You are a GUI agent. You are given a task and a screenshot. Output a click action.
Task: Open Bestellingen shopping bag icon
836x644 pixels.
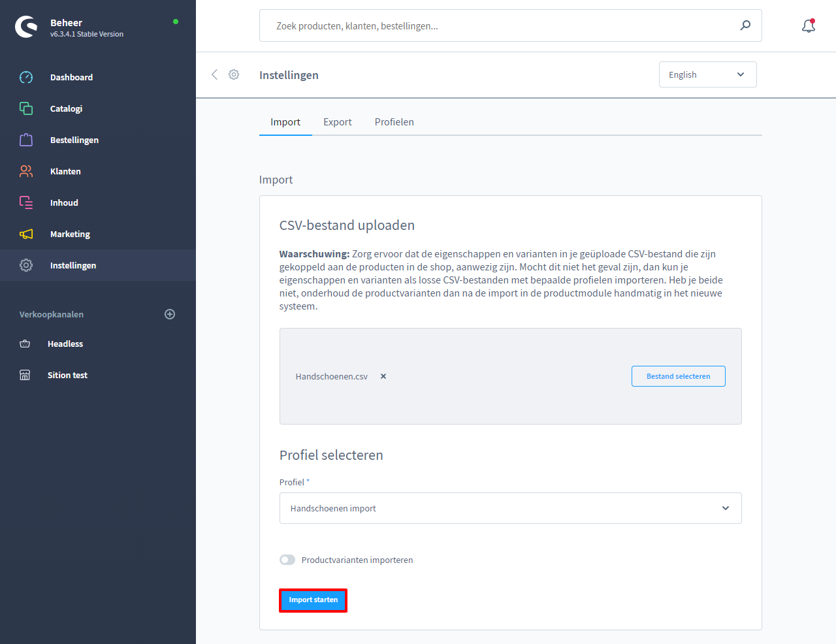point(26,140)
